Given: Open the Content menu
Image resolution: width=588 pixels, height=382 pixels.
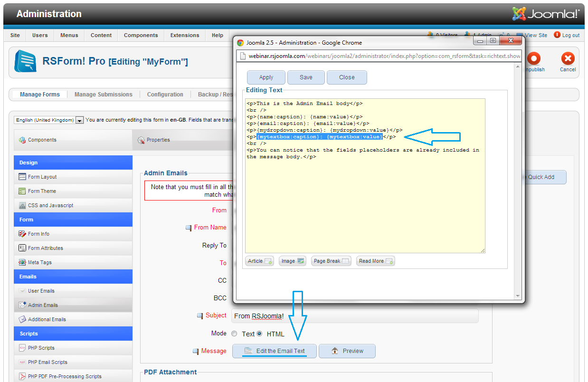Looking at the screenshot, I should coord(101,35).
